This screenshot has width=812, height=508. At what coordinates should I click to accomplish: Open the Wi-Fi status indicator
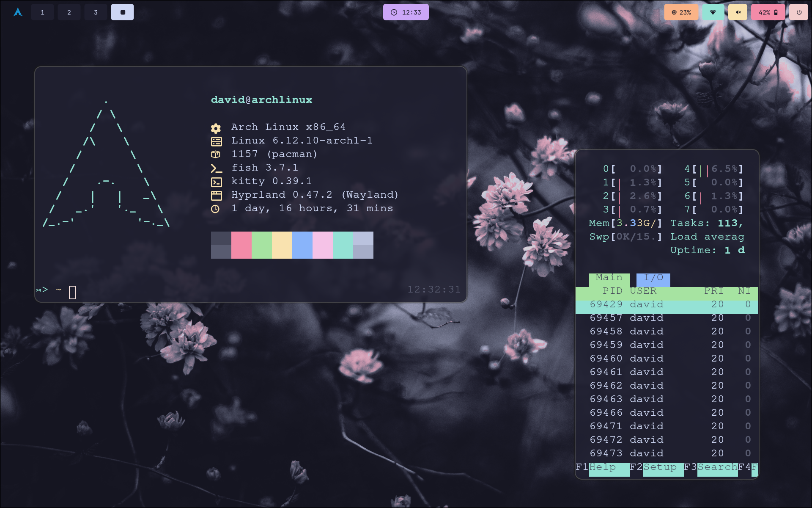[x=713, y=12]
